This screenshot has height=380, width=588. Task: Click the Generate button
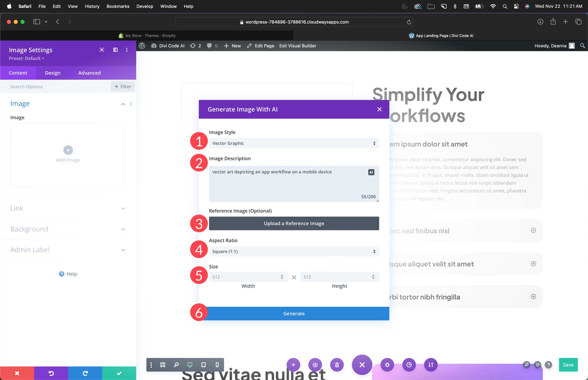click(294, 313)
